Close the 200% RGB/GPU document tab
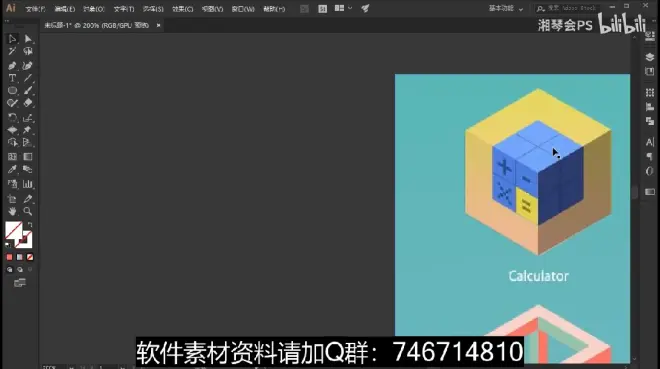Viewport: 660px width, 369px height. pos(158,25)
